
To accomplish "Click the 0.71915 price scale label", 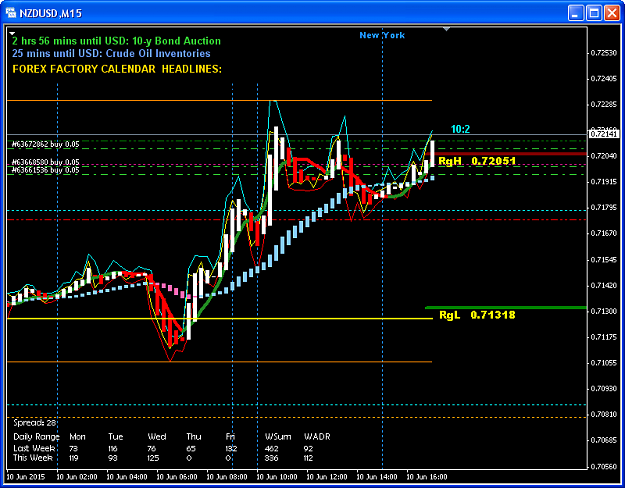I will pos(604,181).
